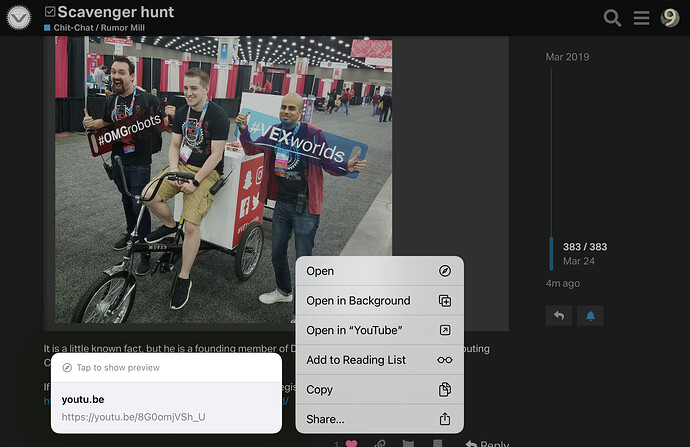The height and width of the screenshot is (447, 690).
Task: Jump to Mar 2019 on timeline
Action: coord(567,57)
